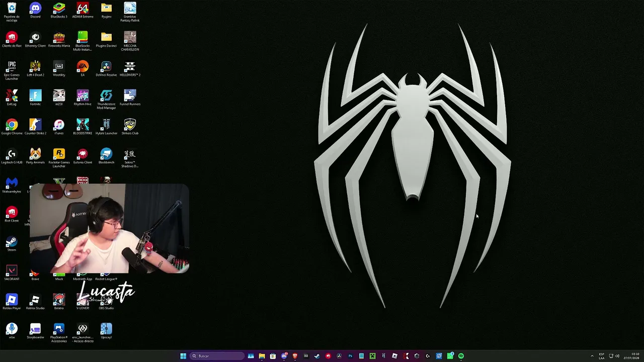Viewport: 644px width, 362px height.
Task: Select the Fireworks Mania game icon
Action: click(59, 40)
